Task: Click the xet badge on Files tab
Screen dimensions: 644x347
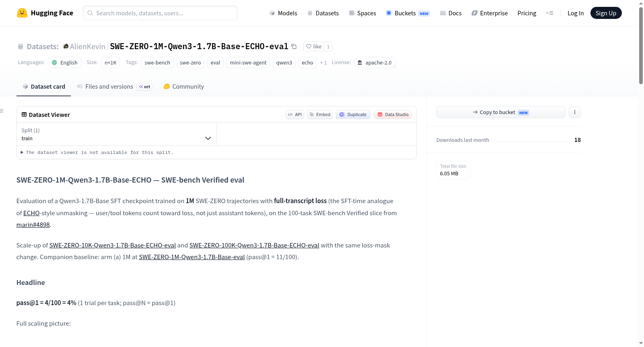Action: tap(144, 87)
